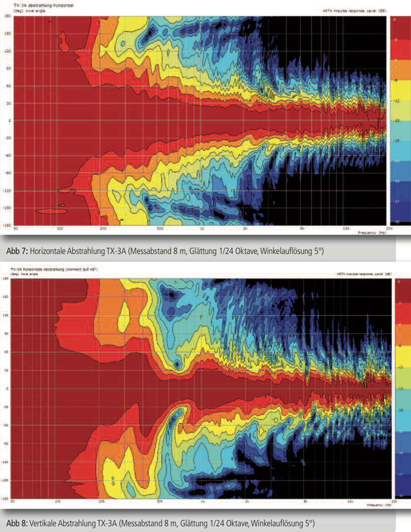Click the 100 Hz tick label on the bottom chart
The image size is (411, 532).
tap(57, 501)
